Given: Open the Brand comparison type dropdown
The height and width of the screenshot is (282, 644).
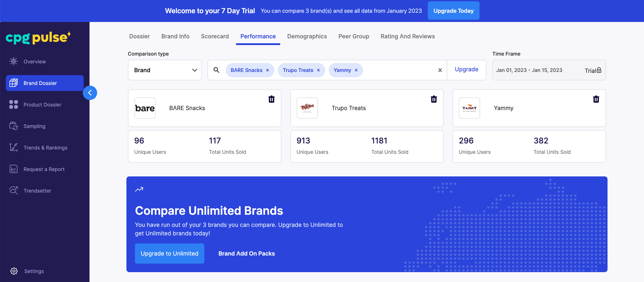Looking at the screenshot, I should point(164,70).
